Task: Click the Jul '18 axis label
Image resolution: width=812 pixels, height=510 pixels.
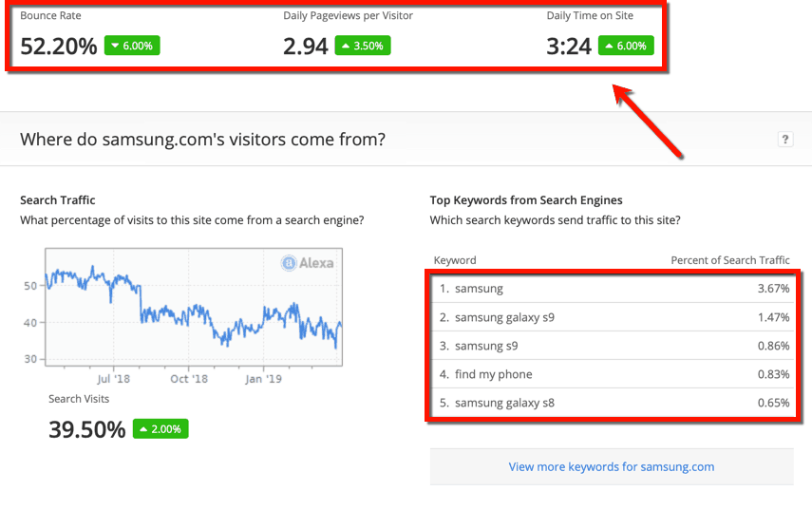Action: pyautogui.click(x=113, y=379)
